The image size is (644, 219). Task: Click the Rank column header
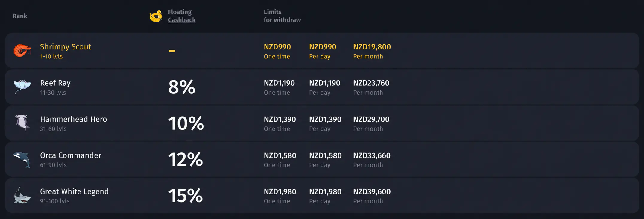(20, 16)
